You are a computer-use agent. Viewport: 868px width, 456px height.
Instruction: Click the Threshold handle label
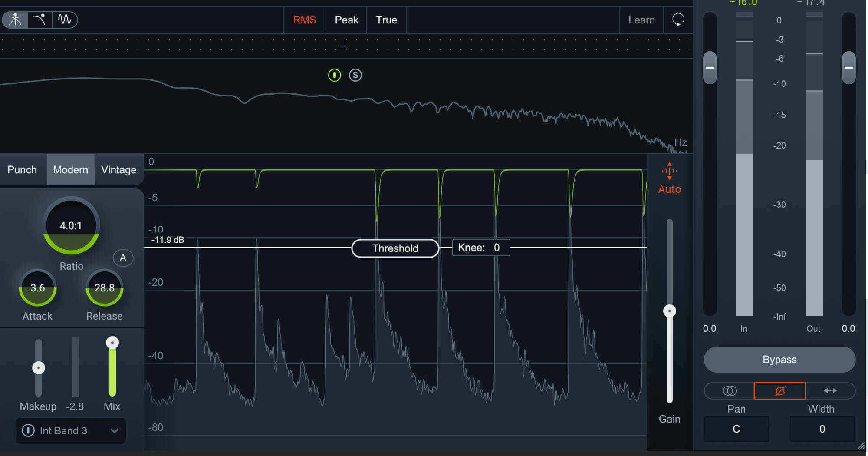[395, 248]
